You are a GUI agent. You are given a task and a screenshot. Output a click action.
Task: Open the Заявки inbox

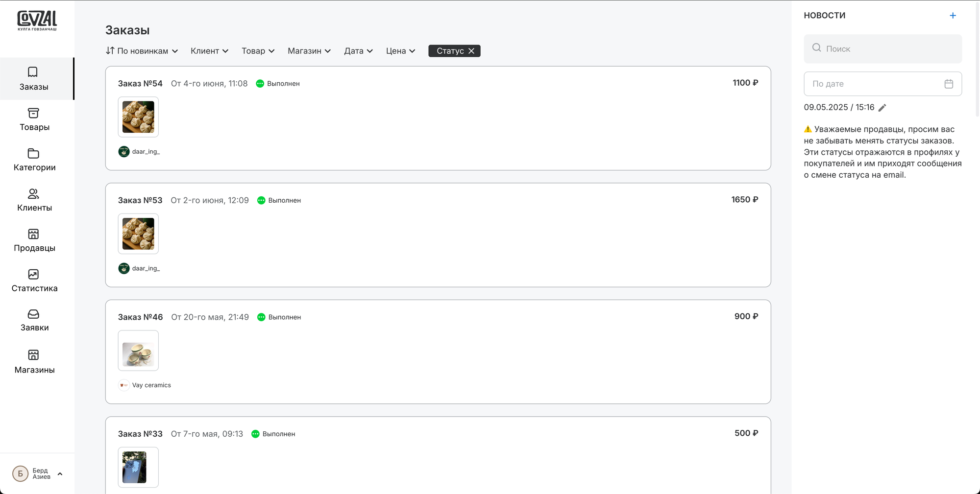click(34, 321)
